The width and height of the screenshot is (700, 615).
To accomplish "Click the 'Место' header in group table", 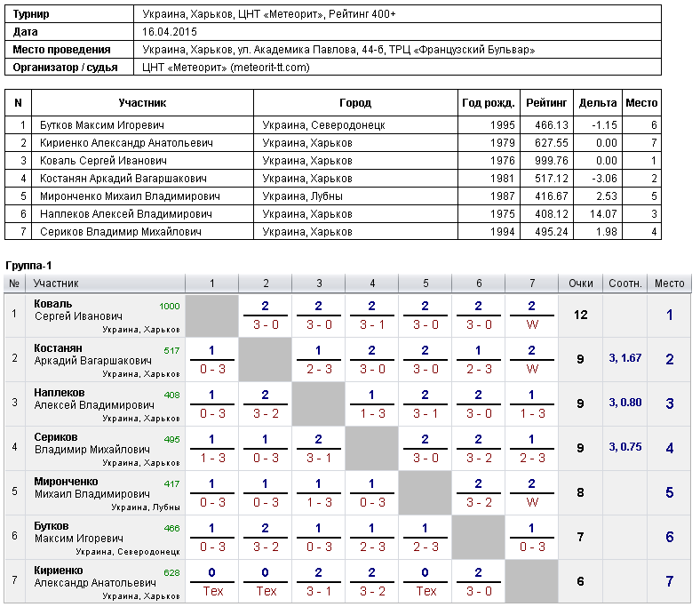I will (669, 284).
